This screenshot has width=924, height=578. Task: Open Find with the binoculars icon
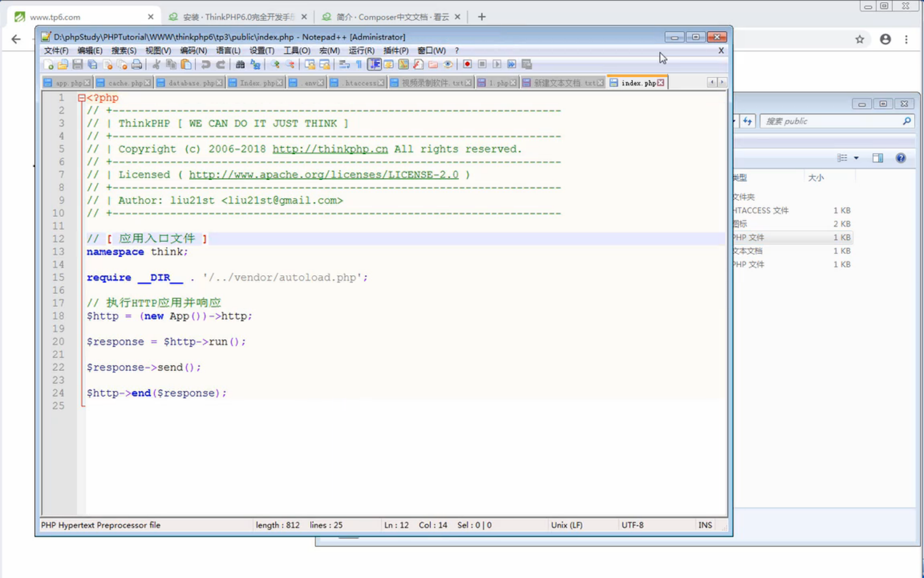tap(240, 64)
